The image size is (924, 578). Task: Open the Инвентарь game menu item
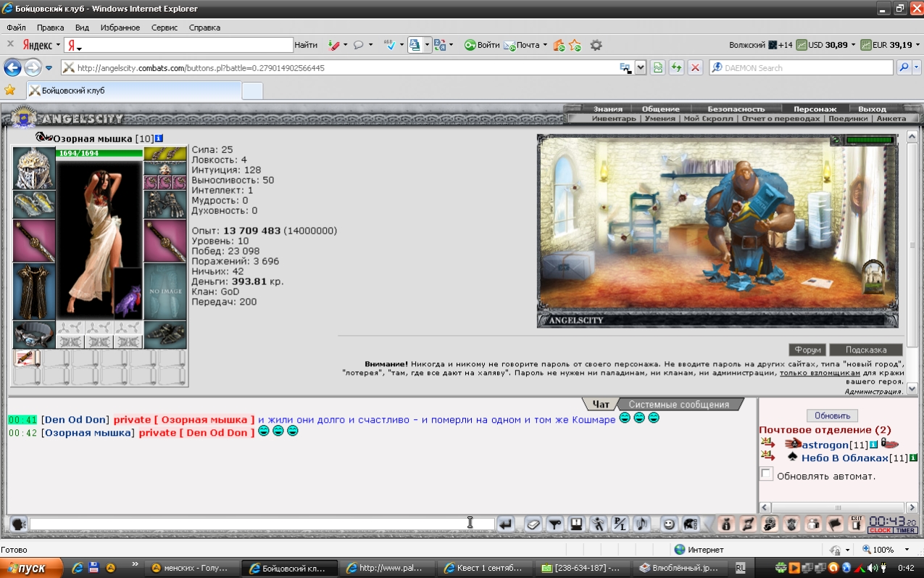pos(613,118)
